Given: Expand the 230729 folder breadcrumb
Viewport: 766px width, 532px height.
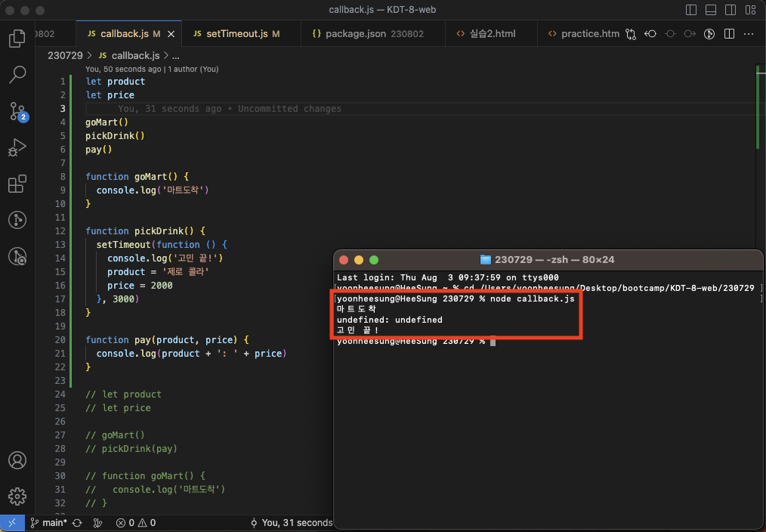Looking at the screenshot, I should pos(65,56).
